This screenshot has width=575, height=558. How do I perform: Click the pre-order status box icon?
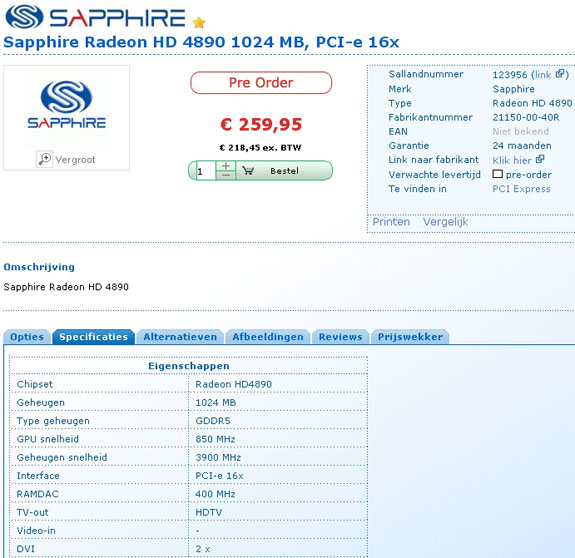click(x=497, y=174)
